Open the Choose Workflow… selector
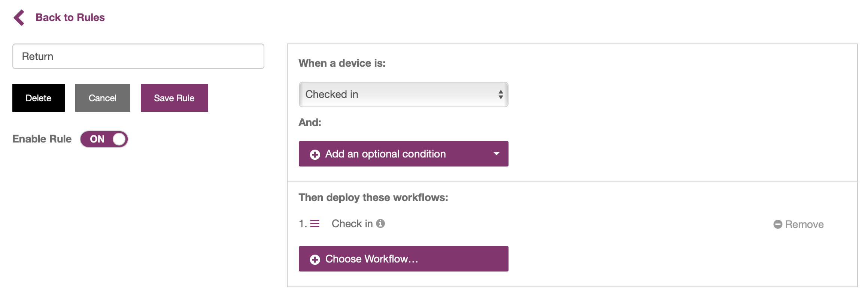 pyautogui.click(x=403, y=259)
